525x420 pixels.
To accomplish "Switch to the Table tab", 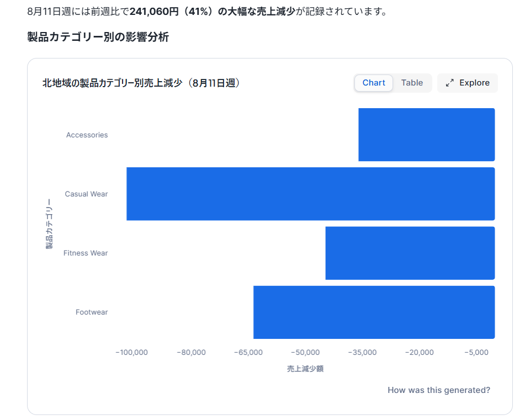I will [412, 83].
